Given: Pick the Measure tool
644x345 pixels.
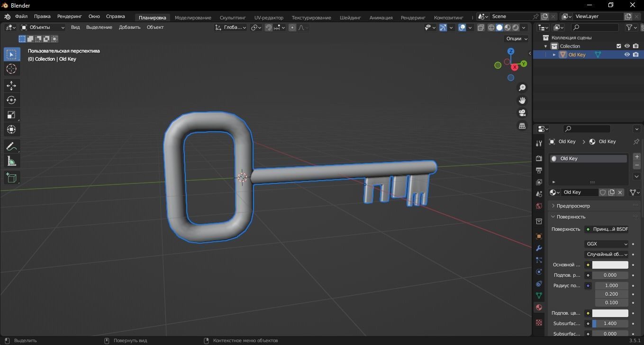Looking at the screenshot, I should coord(11,161).
